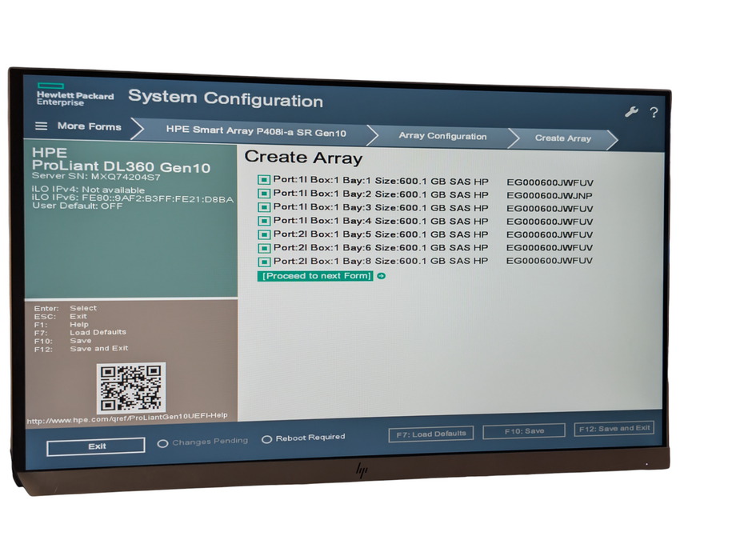Viewport: 744px width, 560px height.
Task: Click F10: Save key hint in sidebar
Action: (x=62, y=341)
